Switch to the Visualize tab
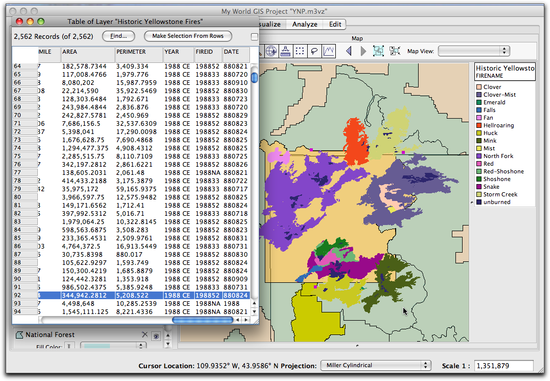This screenshot has width=550, height=381. [x=270, y=24]
